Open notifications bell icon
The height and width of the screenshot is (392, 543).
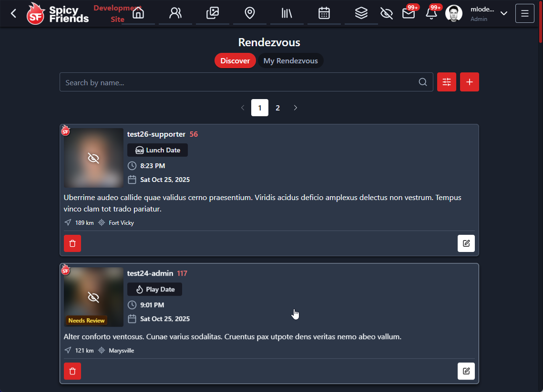pos(431,13)
